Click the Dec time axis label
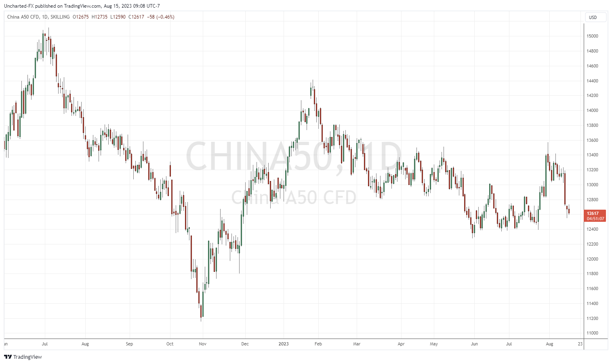This screenshot has height=364, width=612. (245, 344)
